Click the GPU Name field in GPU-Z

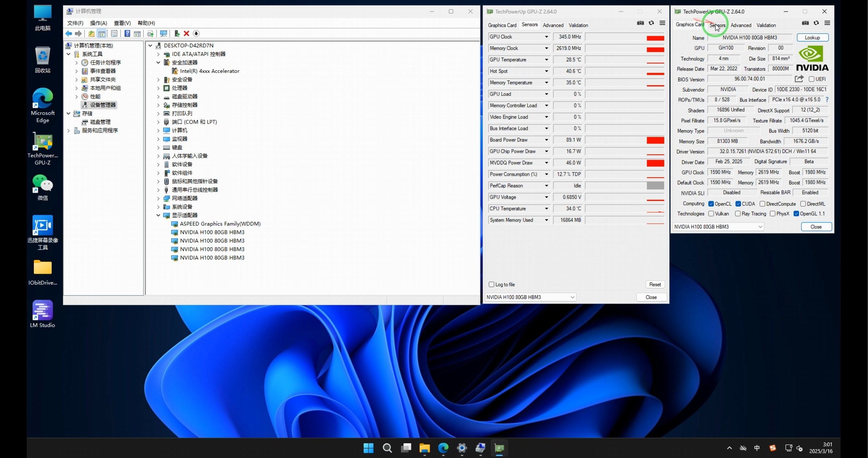click(x=750, y=38)
